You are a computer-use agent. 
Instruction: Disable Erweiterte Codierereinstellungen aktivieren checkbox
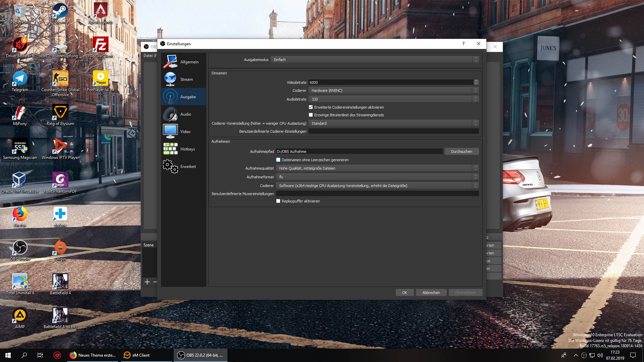click(x=311, y=107)
